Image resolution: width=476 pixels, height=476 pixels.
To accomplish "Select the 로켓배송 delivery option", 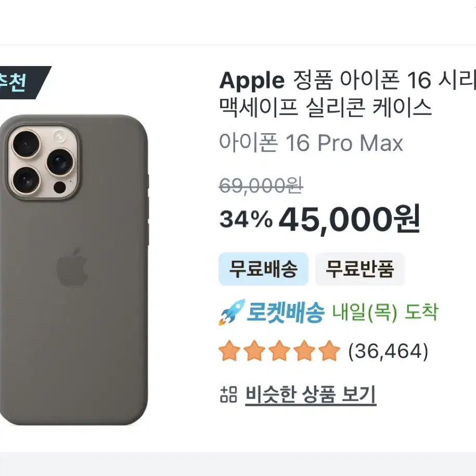I will tap(285, 313).
